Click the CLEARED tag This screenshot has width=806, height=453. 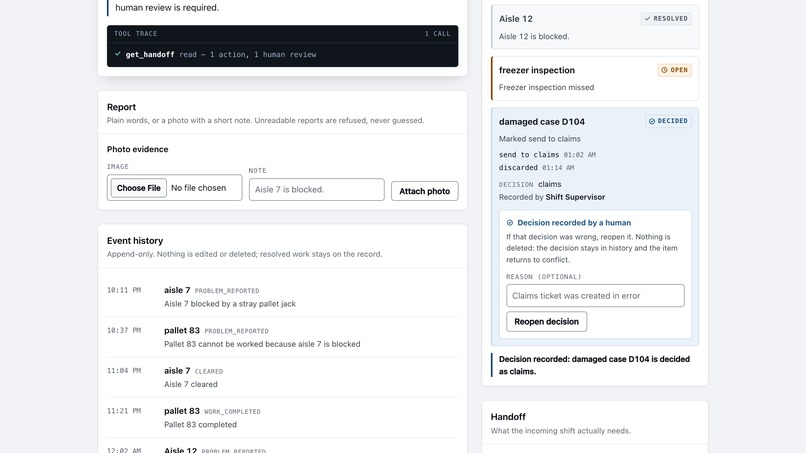click(x=209, y=371)
